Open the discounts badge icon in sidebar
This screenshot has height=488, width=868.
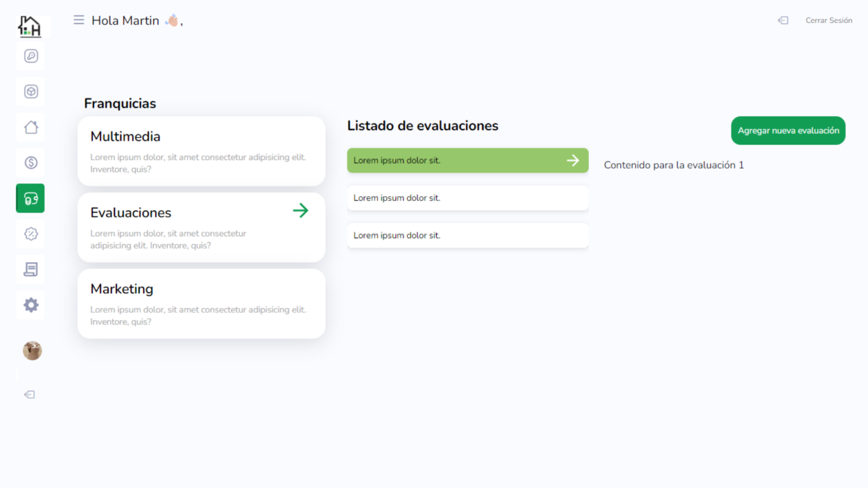[31, 234]
